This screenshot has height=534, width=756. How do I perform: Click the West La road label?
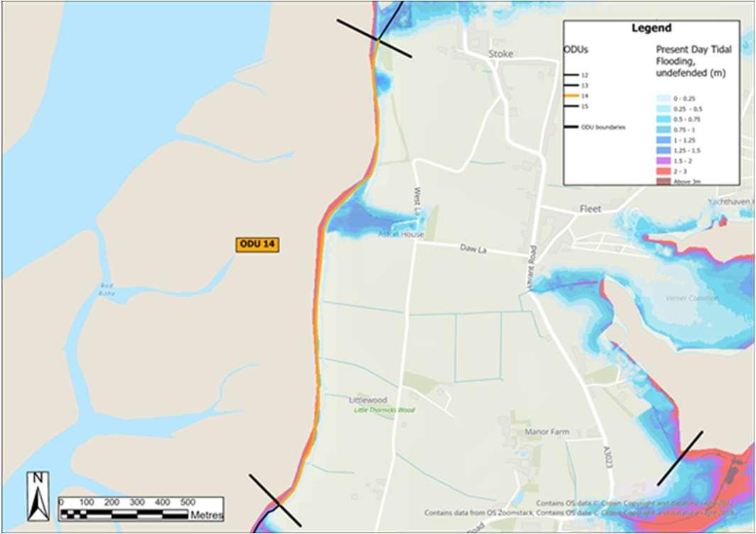417,201
